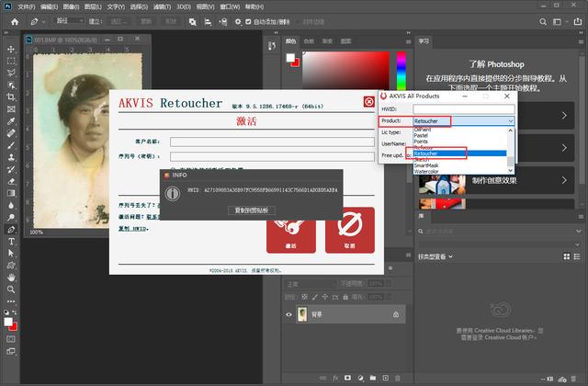This screenshot has height=386, width=588.
Task: Select the Zoom tool in the toolbox
Action: [x=11, y=289]
